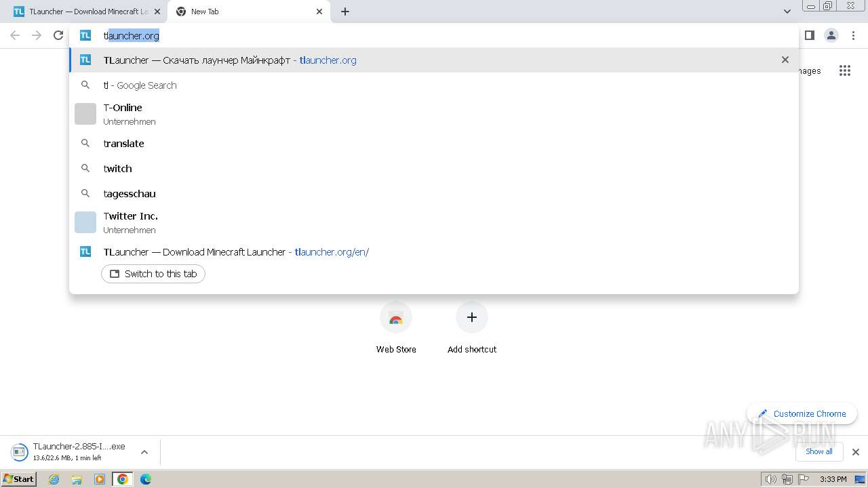Click Customize Chrome button
Screen dimensions: 868x488
pyautogui.click(x=802, y=413)
